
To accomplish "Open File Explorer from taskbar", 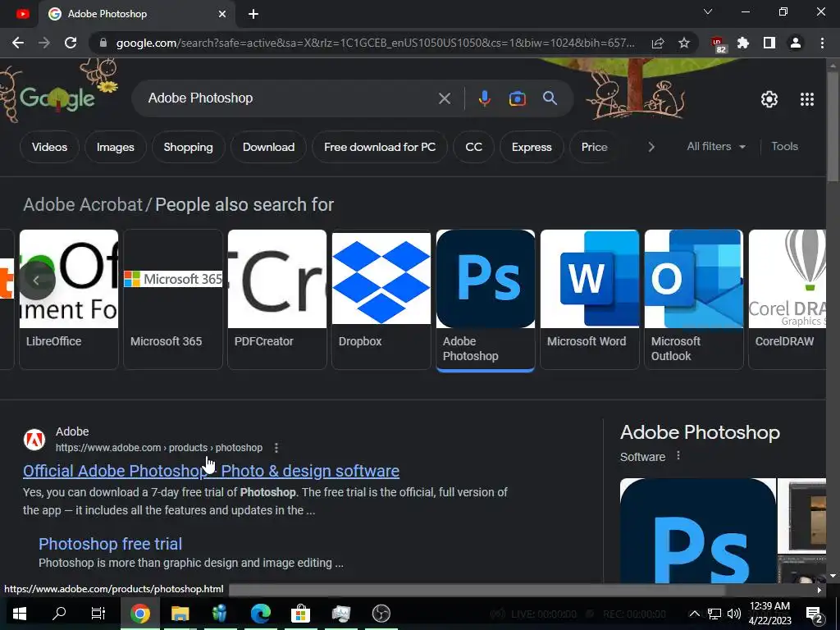I will 180,614.
